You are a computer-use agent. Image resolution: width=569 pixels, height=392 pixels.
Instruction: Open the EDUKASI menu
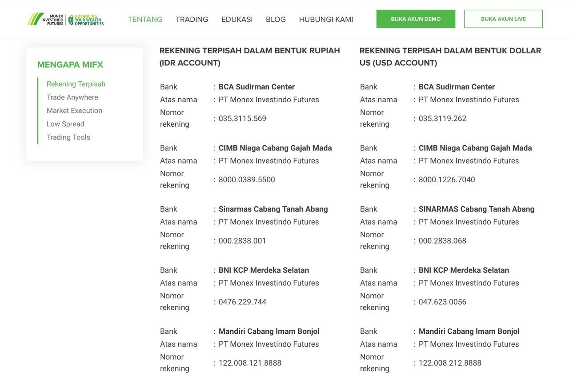(x=237, y=20)
